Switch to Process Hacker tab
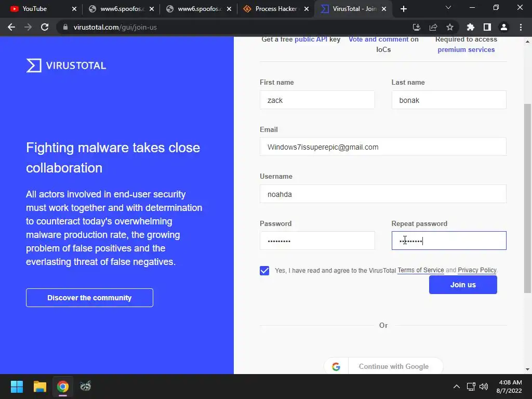 tap(276, 9)
